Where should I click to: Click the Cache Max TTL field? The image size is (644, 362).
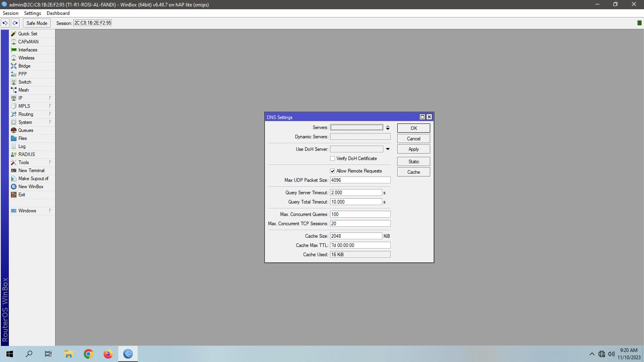coord(360,245)
